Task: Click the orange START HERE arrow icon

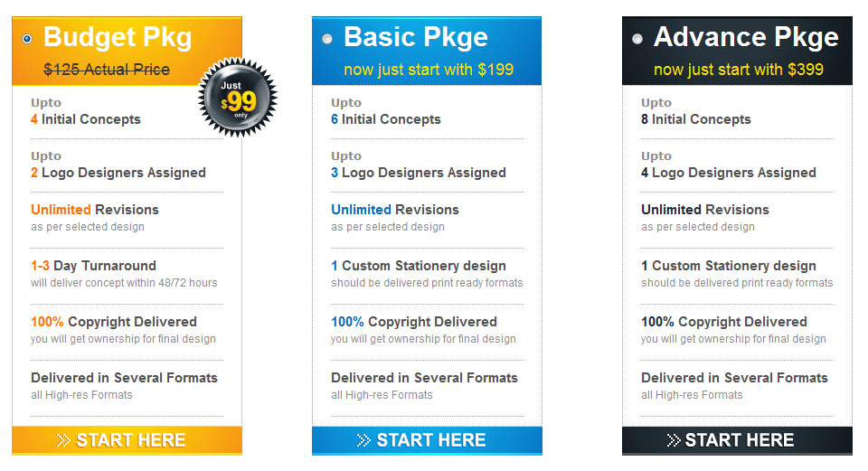Action: click(x=63, y=440)
